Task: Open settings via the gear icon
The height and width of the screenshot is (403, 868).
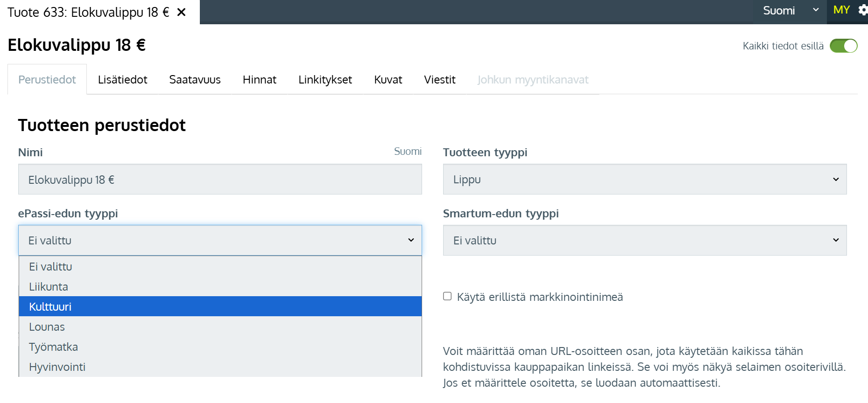Action: 862,10
